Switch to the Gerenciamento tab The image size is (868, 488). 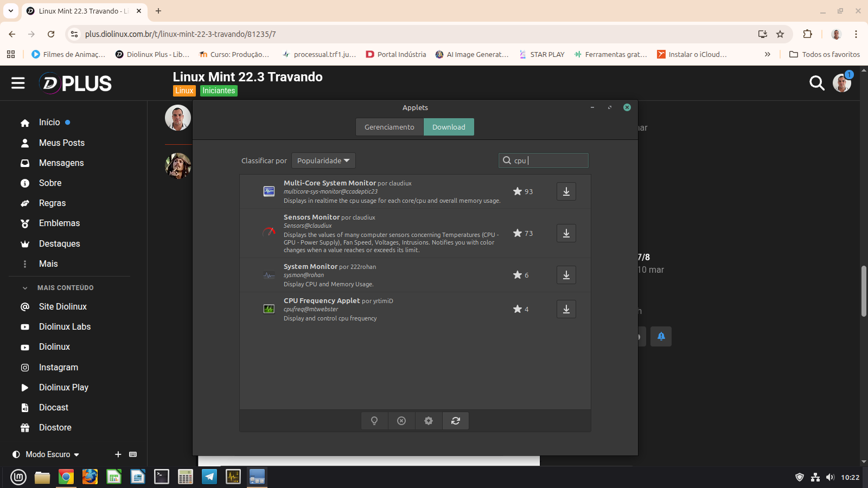point(389,127)
